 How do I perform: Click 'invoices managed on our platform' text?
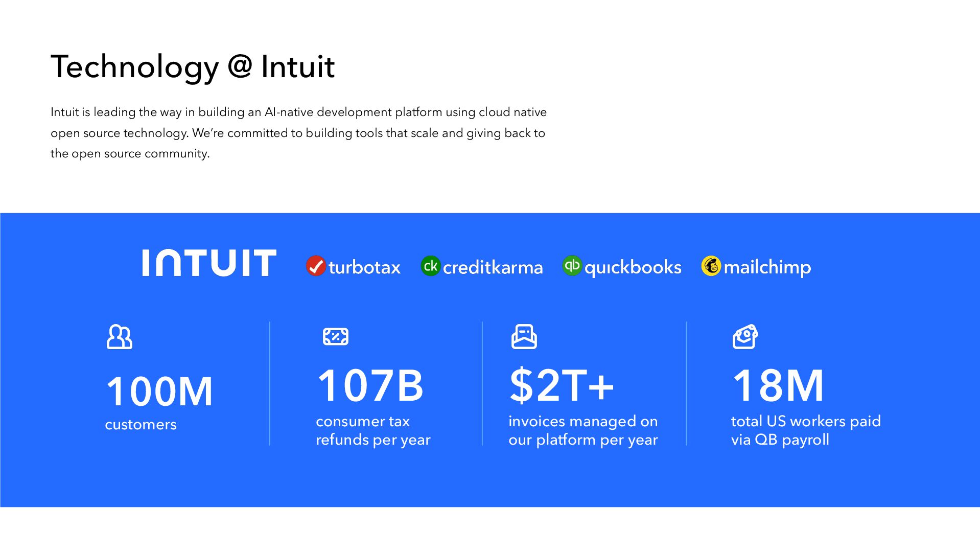583,430
